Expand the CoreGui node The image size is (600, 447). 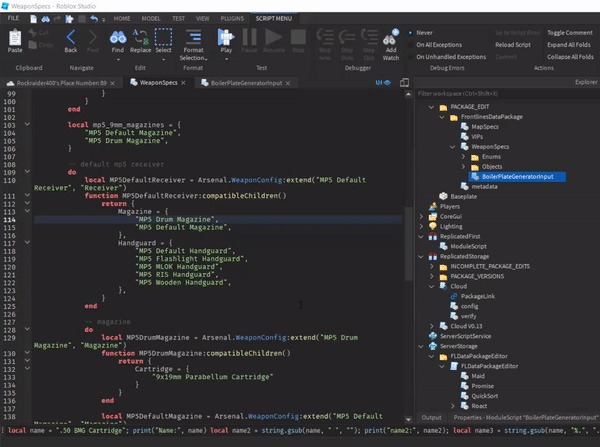421,216
